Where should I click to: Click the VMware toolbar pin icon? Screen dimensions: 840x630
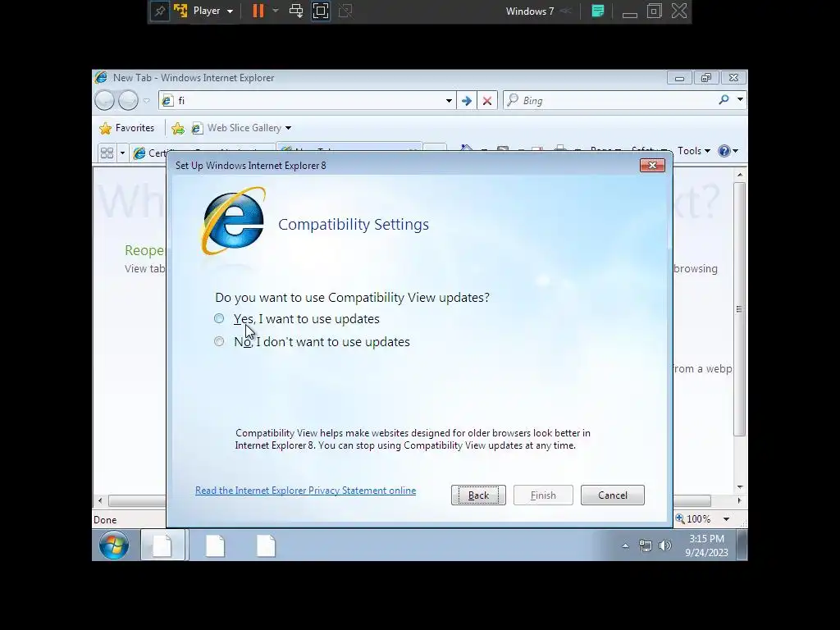coord(160,11)
